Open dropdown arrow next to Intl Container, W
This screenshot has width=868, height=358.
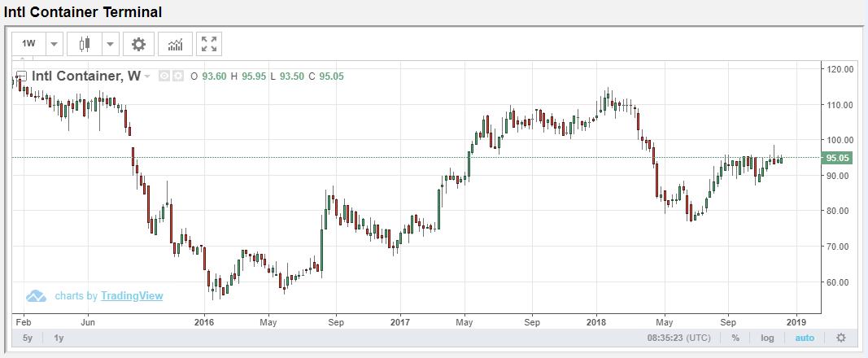[x=147, y=76]
